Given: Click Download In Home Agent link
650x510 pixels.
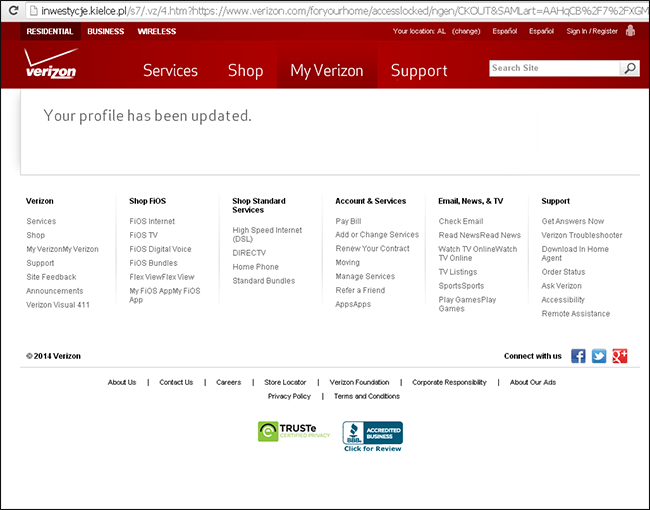Looking at the screenshot, I should [x=575, y=253].
